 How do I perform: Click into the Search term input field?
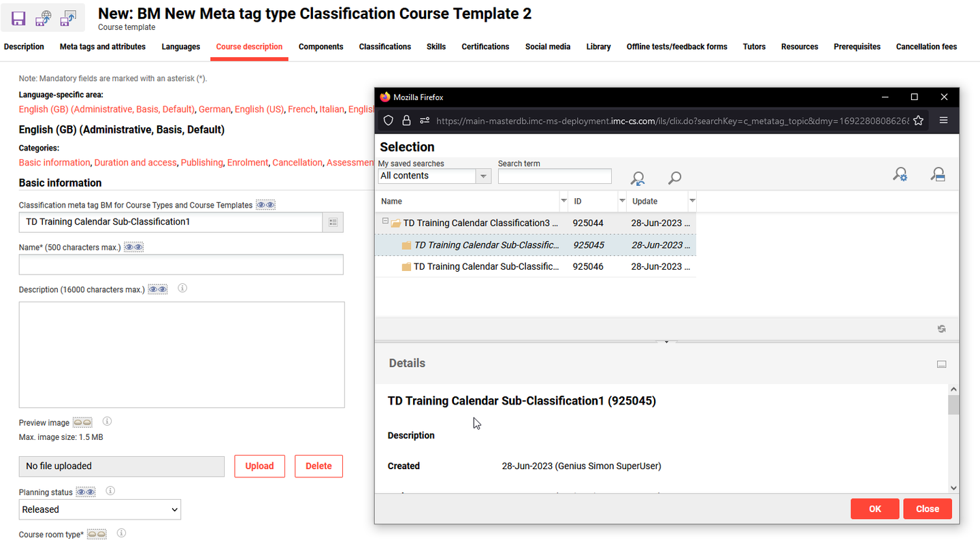(555, 176)
